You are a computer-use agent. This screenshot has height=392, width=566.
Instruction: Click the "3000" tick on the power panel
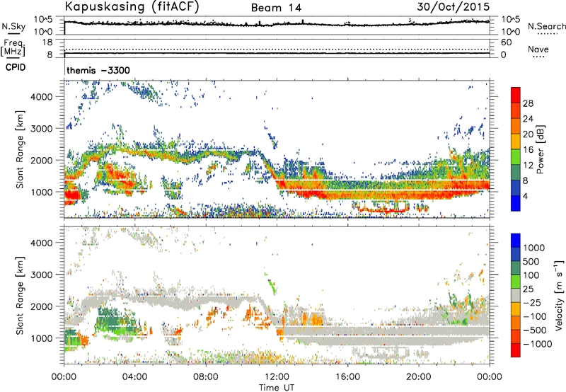(x=41, y=129)
